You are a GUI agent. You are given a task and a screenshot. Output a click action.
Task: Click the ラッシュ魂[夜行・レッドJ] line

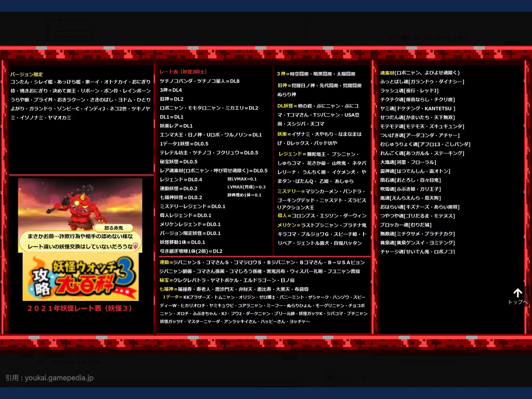tap(409, 91)
